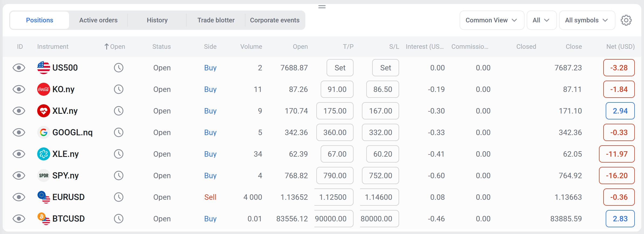Viewport: 644px width, 234px height.
Task: Open the Common View dropdown
Action: coord(492,20)
